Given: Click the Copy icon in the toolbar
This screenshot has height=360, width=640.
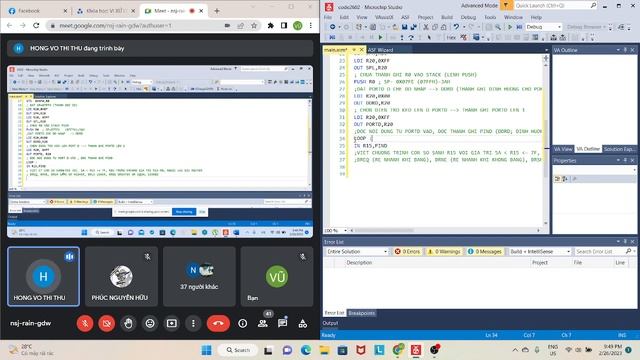Looking at the screenshot, I should (x=435, y=27).
